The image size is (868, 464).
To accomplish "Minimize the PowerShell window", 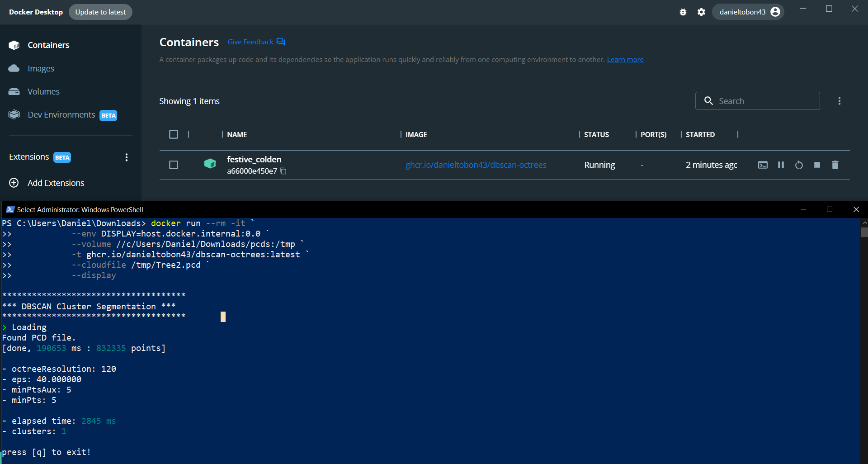I will 803,209.
